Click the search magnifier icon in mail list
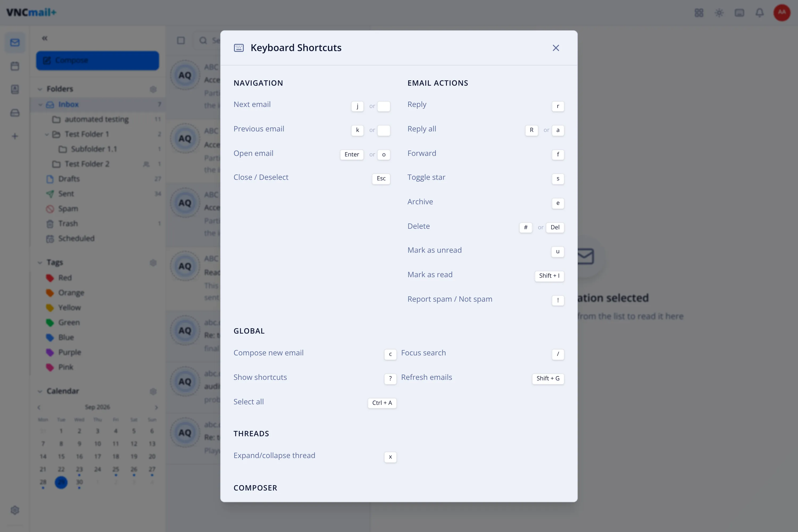Viewport: 798px width, 532px height. 203,41
